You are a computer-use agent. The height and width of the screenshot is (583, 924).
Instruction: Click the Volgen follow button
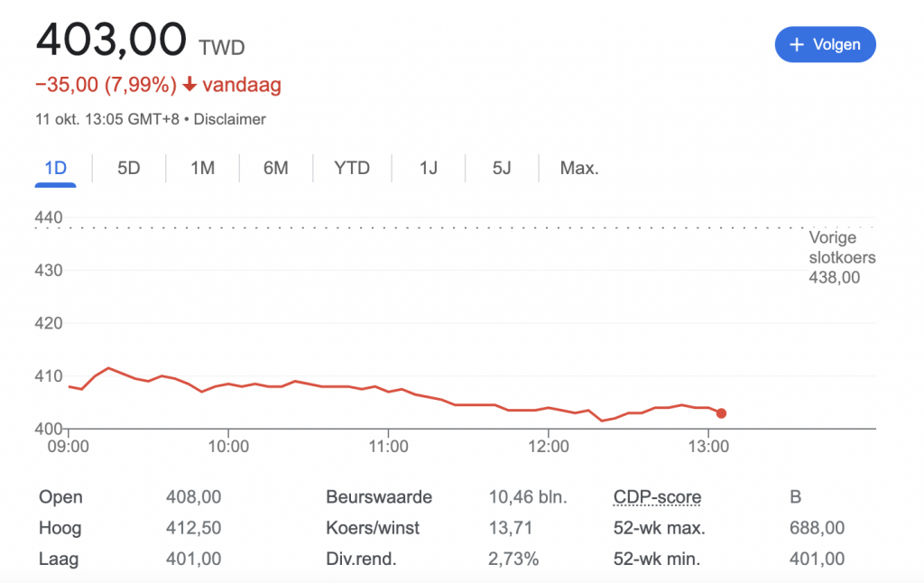825,44
